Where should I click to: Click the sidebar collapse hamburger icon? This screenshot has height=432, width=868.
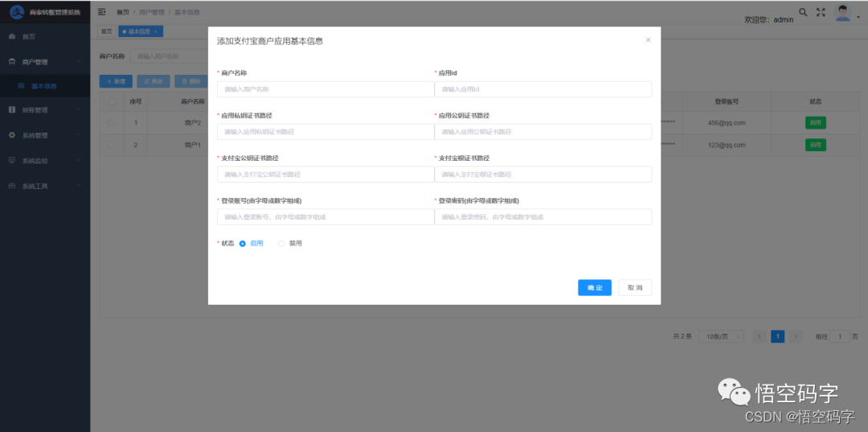(102, 11)
